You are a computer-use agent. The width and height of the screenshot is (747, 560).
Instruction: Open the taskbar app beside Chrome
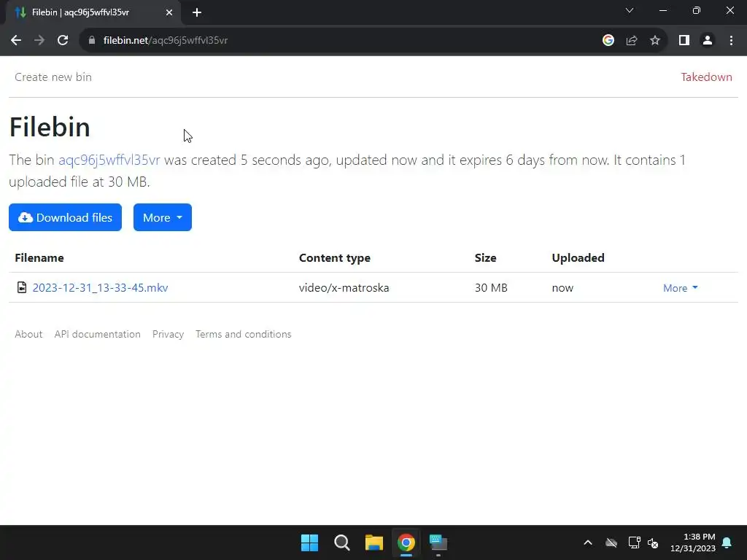point(438,542)
